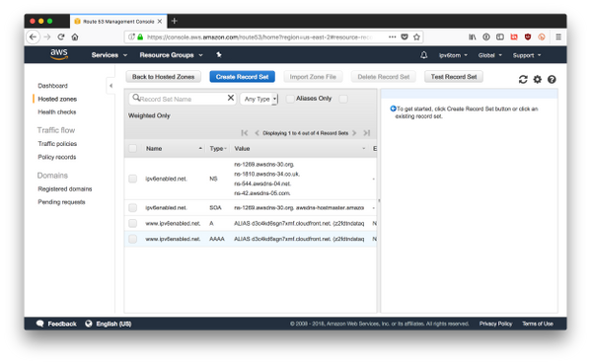This screenshot has height=364, width=591.
Task: Click the pin shortcut icon in AWS navbar
Action: click(x=219, y=55)
